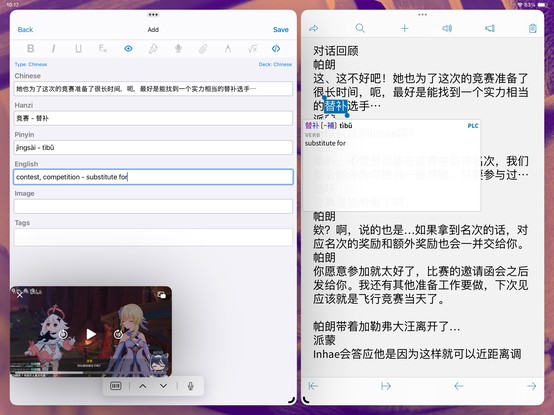Change note Type: Chinese

31,64
